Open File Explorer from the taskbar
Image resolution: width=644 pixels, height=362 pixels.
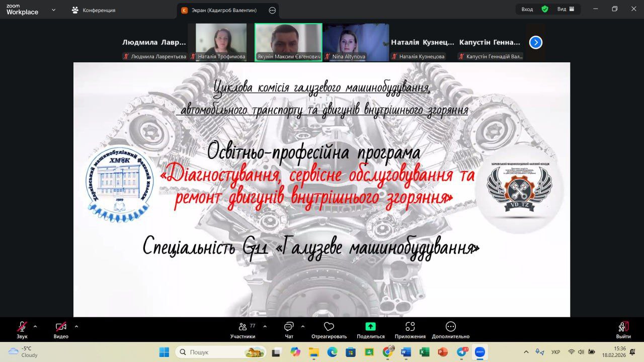tap(314, 352)
